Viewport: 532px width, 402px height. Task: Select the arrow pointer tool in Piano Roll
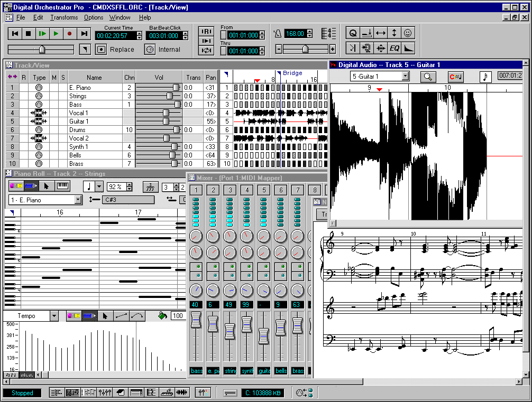(47, 186)
